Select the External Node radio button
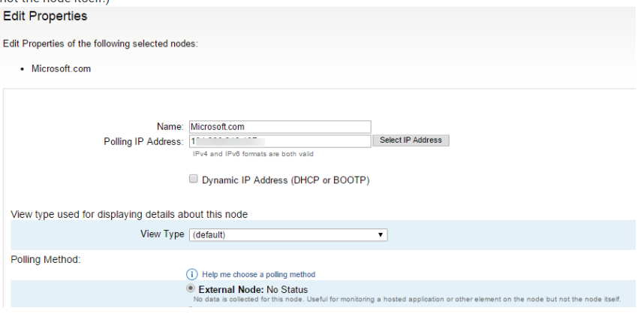Screen dimensions: 644x314 click(x=191, y=288)
